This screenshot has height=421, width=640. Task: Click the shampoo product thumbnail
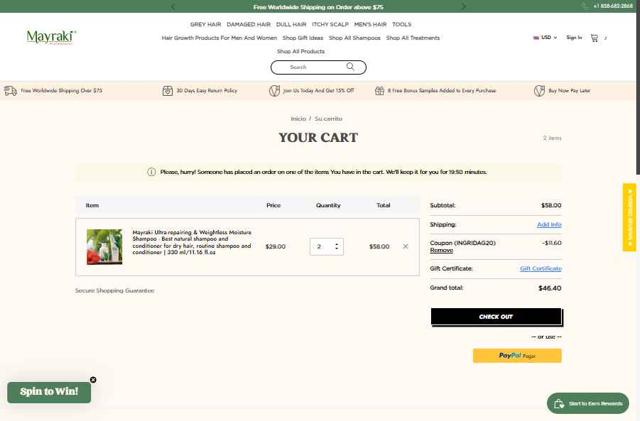(x=104, y=247)
